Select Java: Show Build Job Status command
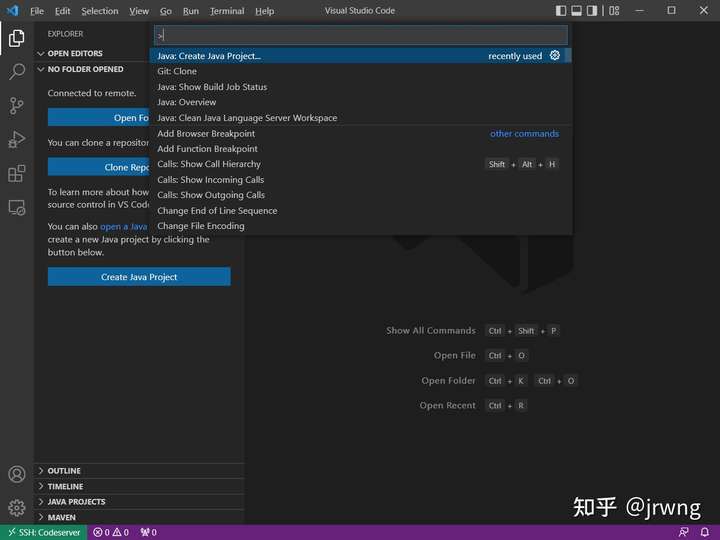This screenshot has width=720, height=540. [x=359, y=87]
